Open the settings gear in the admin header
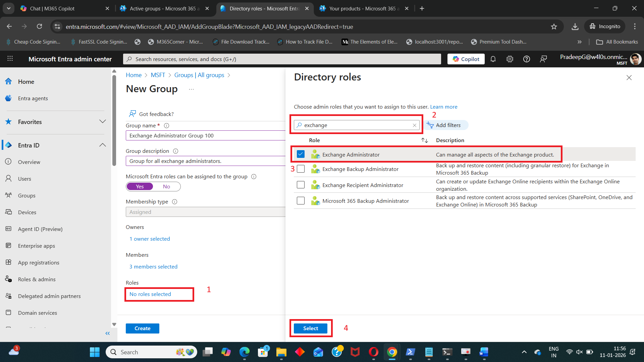 point(510,59)
